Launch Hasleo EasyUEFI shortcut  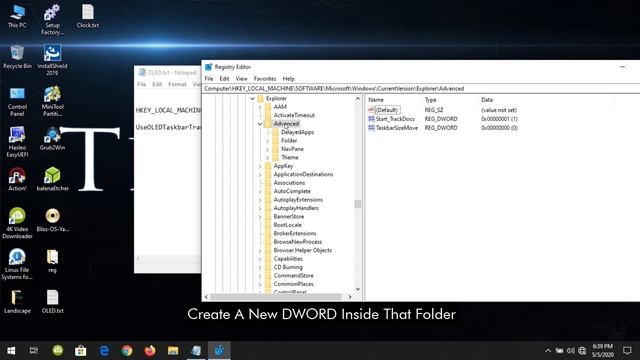point(17,142)
